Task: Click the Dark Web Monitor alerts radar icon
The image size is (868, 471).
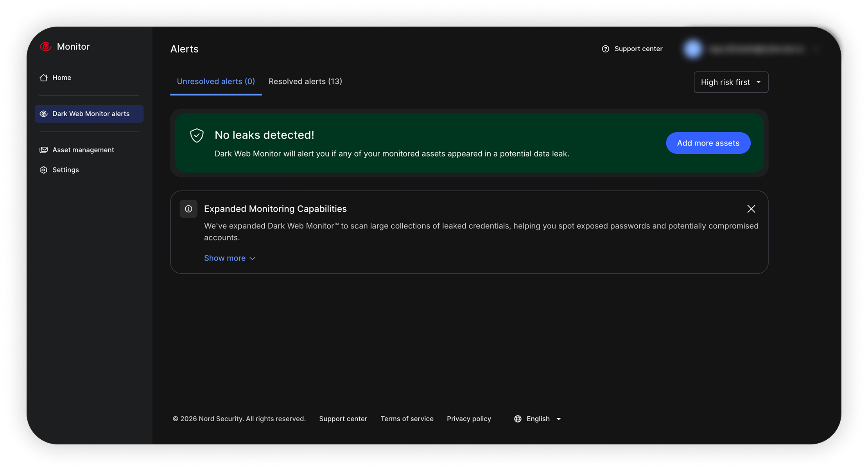Action: [44, 114]
